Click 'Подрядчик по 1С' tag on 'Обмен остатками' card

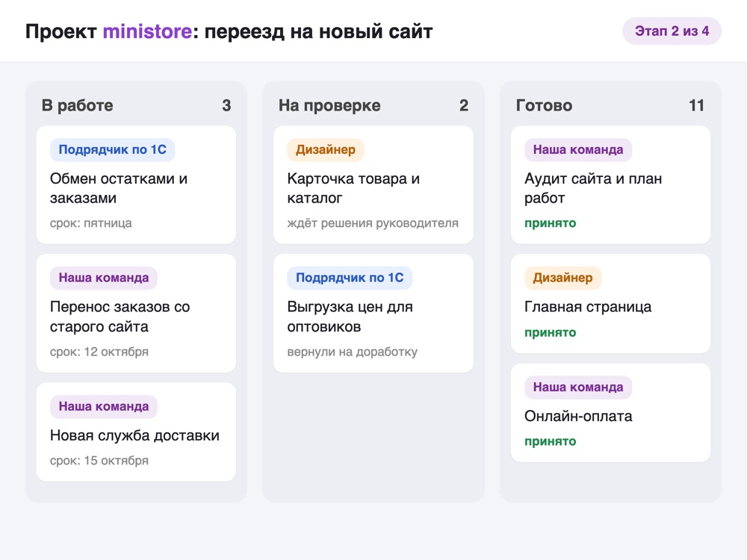(x=113, y=149)
